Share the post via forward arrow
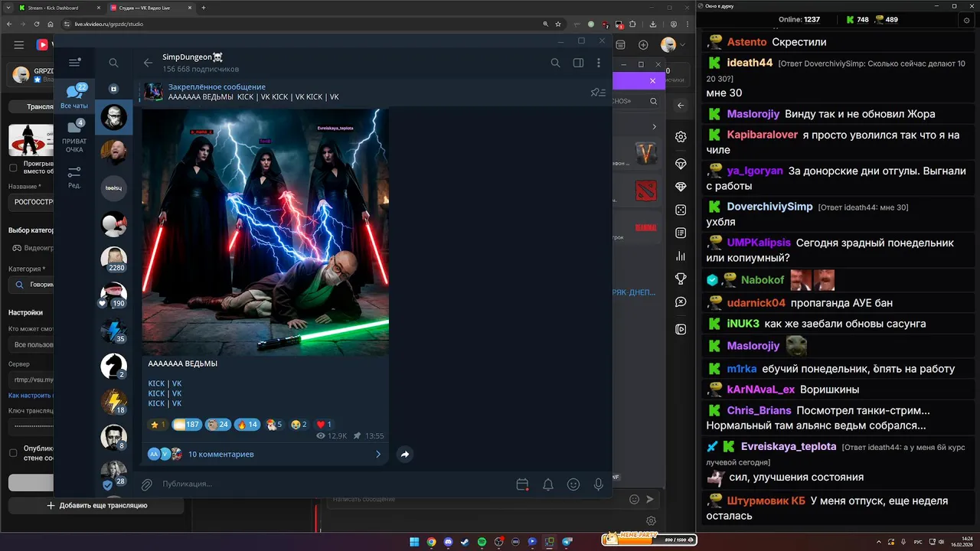 [405, 454]
